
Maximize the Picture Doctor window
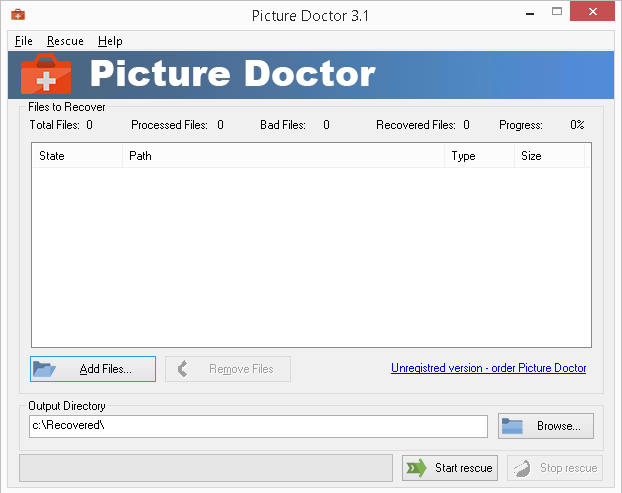click(x=557, y=12)
